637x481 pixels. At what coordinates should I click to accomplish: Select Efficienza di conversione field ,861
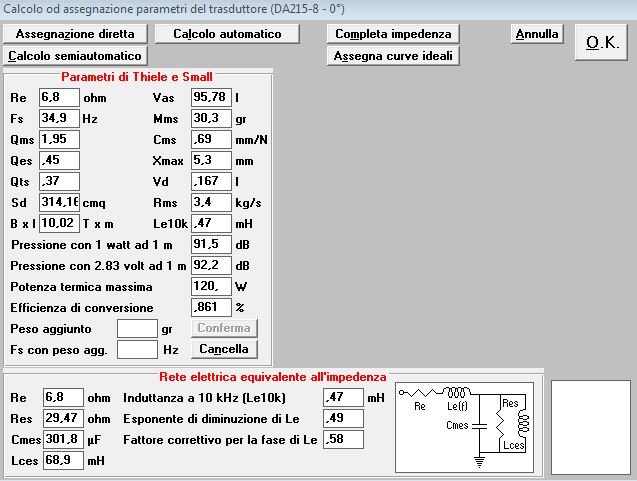211,308
